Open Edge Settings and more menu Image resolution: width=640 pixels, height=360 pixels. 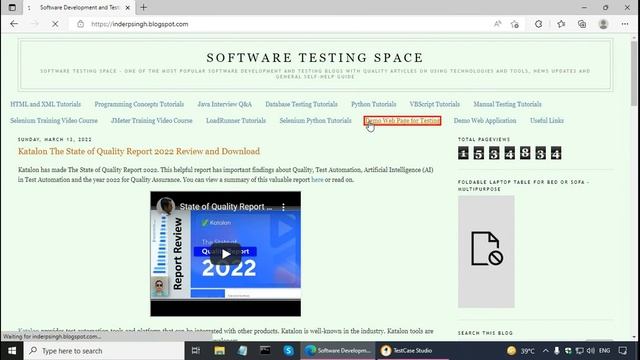pyautogui.click(x=625, y=24)
